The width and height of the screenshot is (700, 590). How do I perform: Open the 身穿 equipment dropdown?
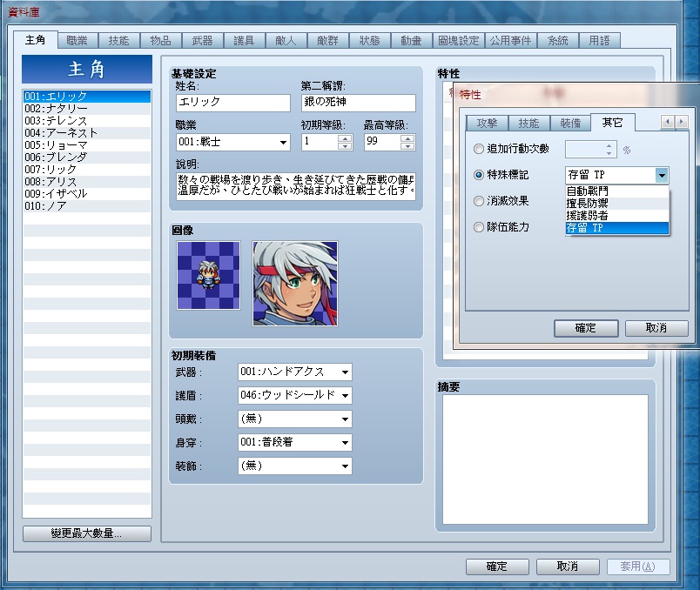(x=295, y=442)
